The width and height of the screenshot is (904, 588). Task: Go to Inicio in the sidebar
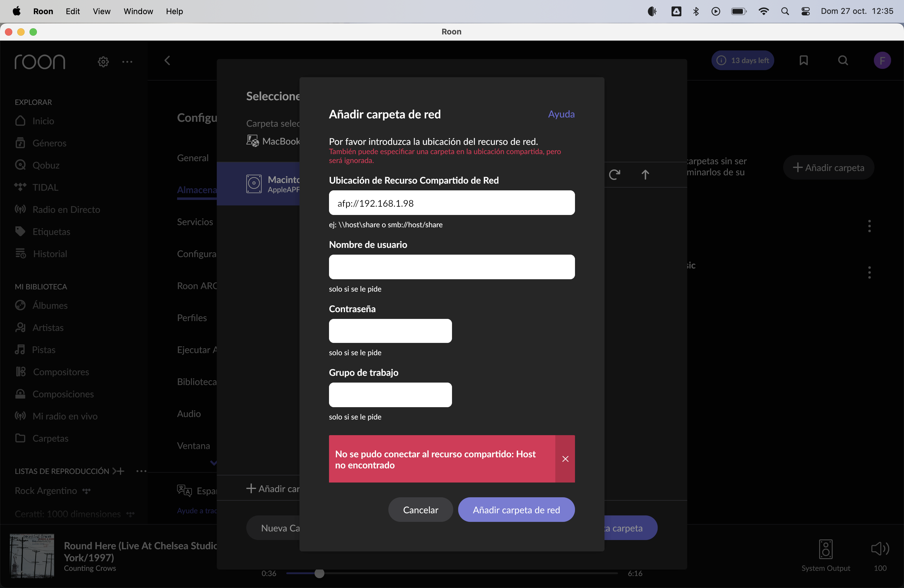click(34, 121)
